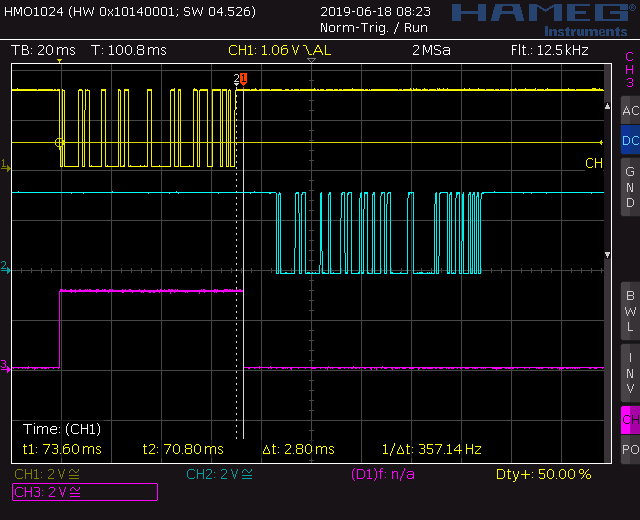Click the yellow trigger time marker on top edge
Screen dimensions: 640x520
(x=60, y=62)
